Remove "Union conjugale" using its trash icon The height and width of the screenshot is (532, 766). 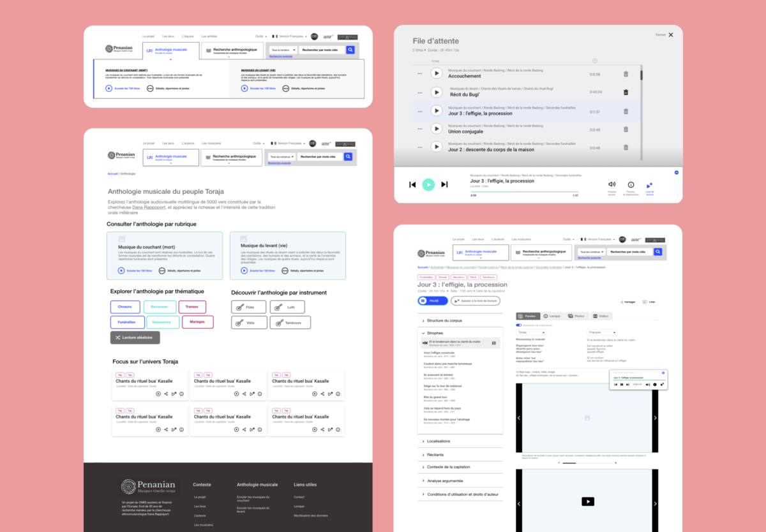[x=626, y=129]
